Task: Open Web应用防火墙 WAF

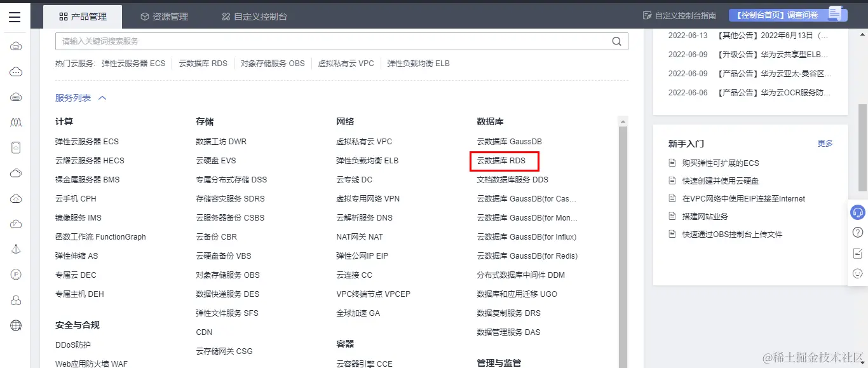Action: point(92,364)
